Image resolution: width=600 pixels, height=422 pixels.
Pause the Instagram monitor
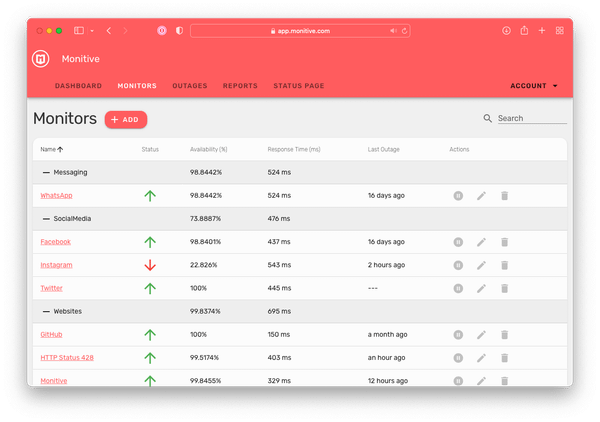tap(458, 265)
